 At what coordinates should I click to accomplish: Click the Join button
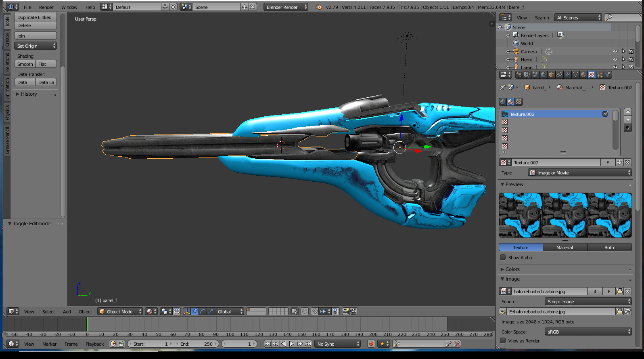[36, 36]
